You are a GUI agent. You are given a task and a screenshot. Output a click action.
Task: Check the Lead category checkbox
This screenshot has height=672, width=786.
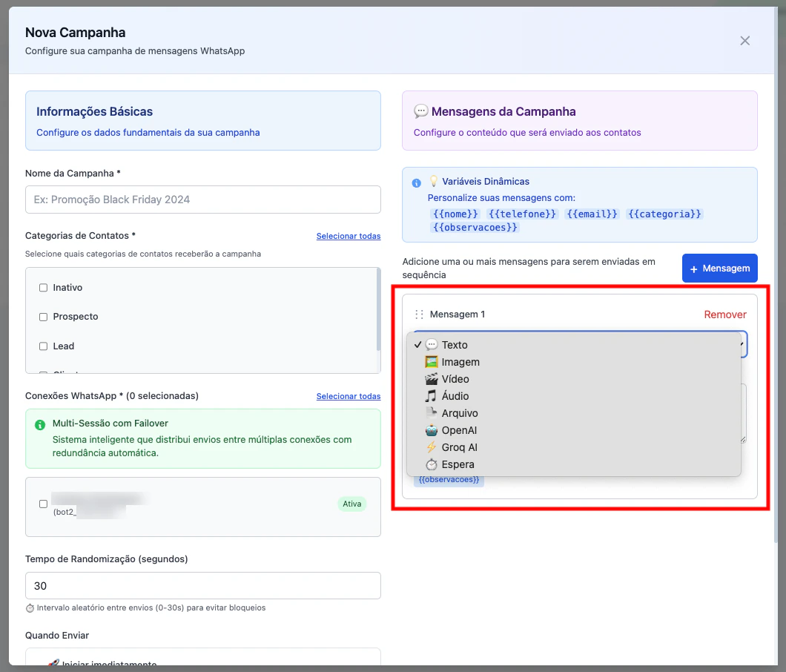click(44, 346)
